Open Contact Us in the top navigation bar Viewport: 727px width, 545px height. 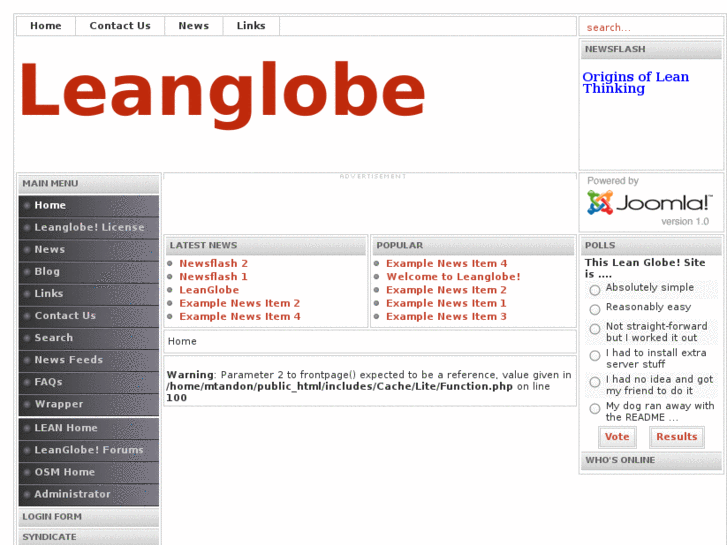[120, 26]
